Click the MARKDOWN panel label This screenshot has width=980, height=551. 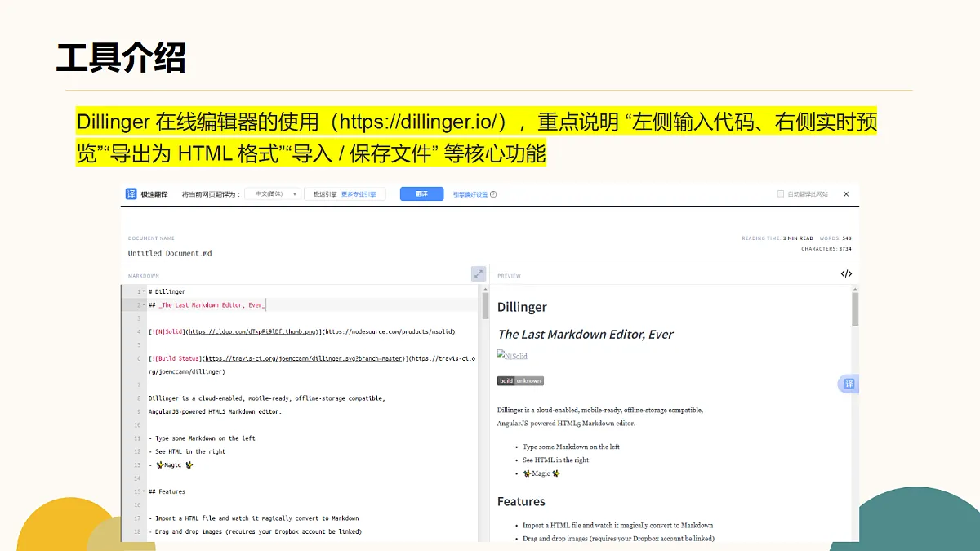coord(143,276)
